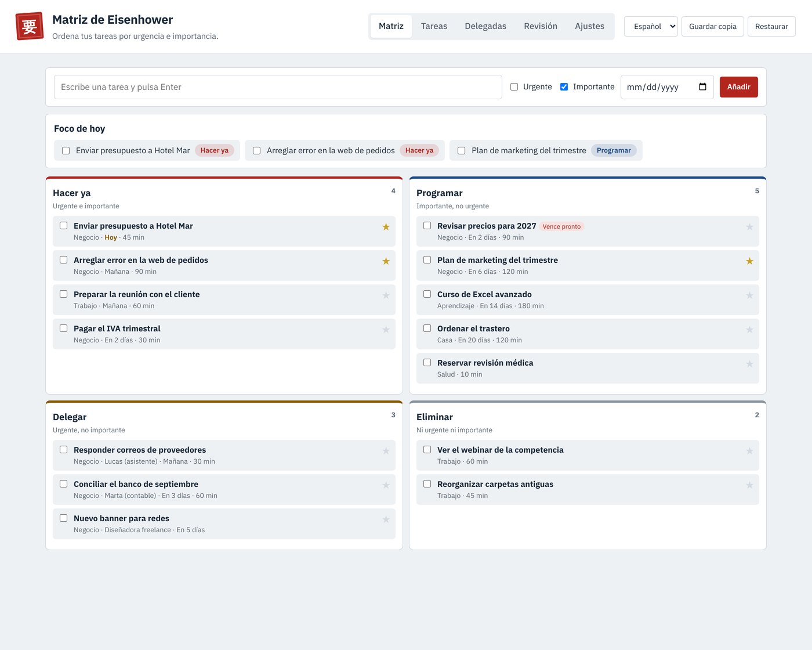Unstar Enviar presupuesto a Hotel Mar task
The width and height of the screenshot is (812, 650).
(x=386, y=227)
